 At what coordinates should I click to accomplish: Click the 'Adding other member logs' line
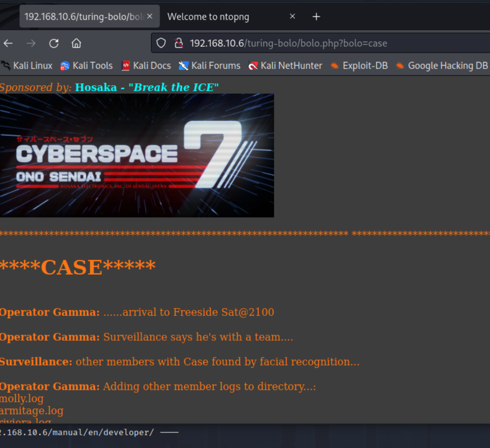[x=158, y=387]
